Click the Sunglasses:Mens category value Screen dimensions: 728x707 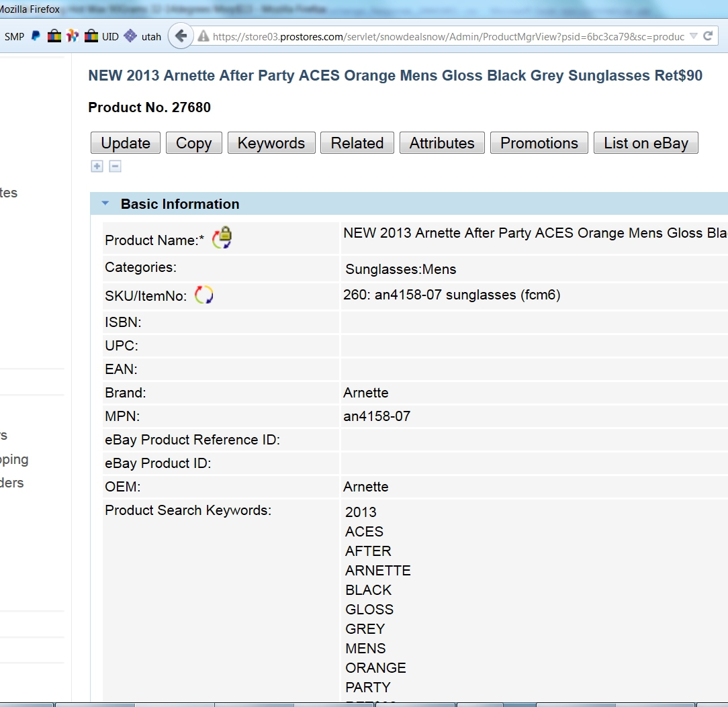tap(401, 269)
